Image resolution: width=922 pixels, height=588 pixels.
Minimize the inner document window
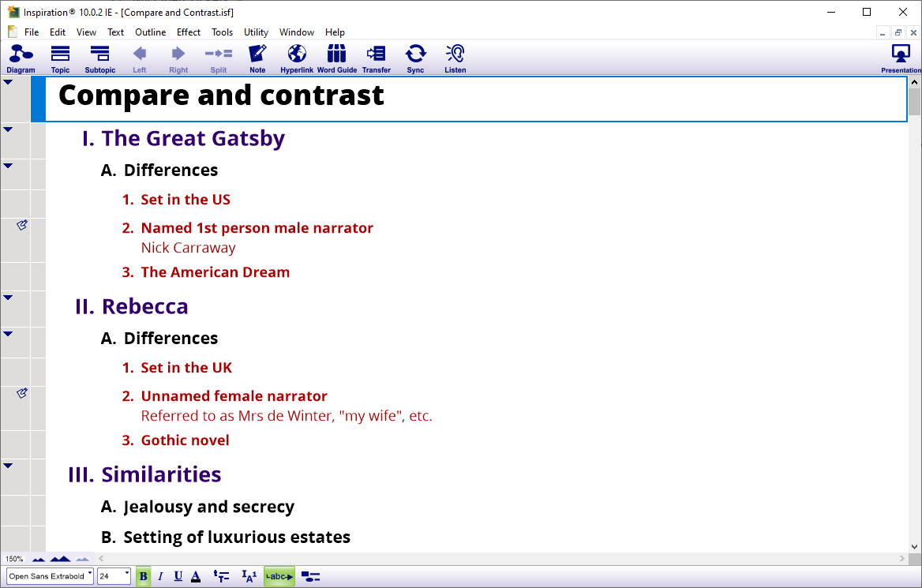pyautogui.click(x=883, y=33)
